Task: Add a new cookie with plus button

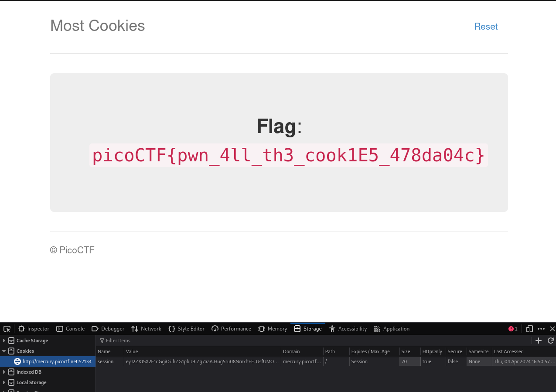Action: [539, 341]
